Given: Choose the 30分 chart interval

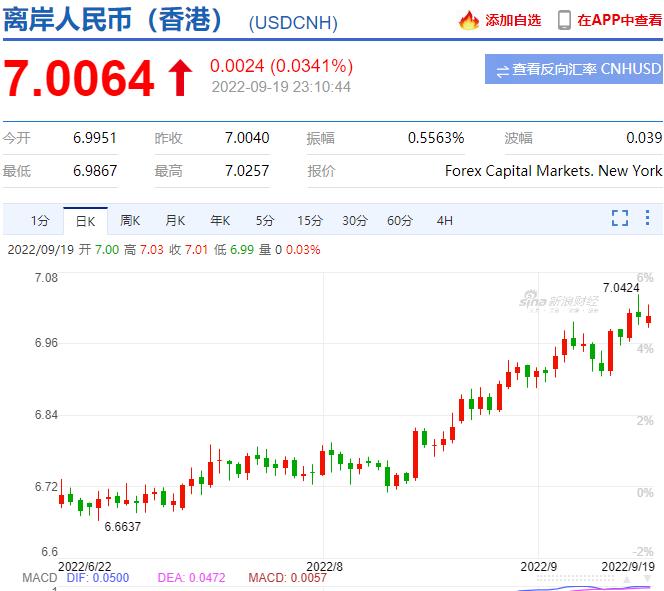Looking at the screenshot, I should [x=355, y=220].
